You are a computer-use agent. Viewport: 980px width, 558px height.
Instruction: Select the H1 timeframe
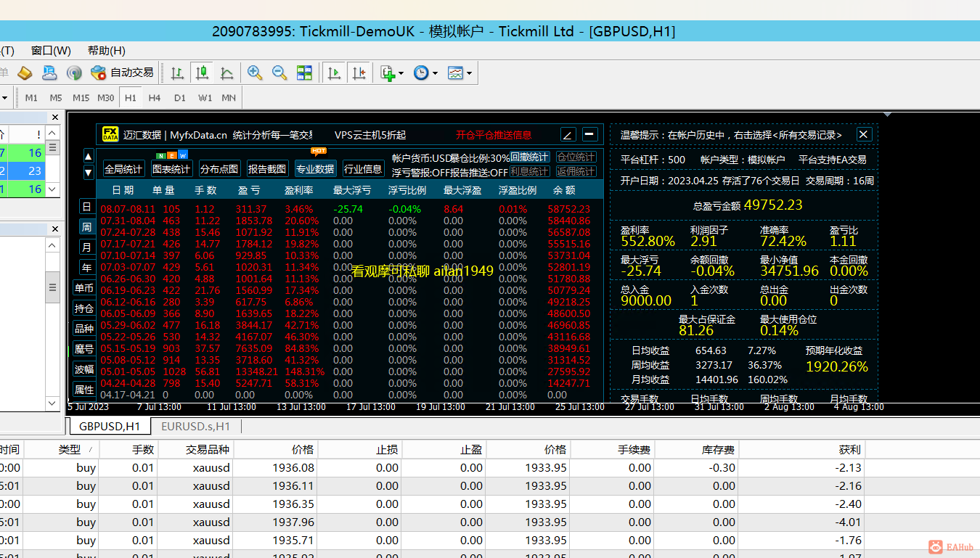point(130,98)
